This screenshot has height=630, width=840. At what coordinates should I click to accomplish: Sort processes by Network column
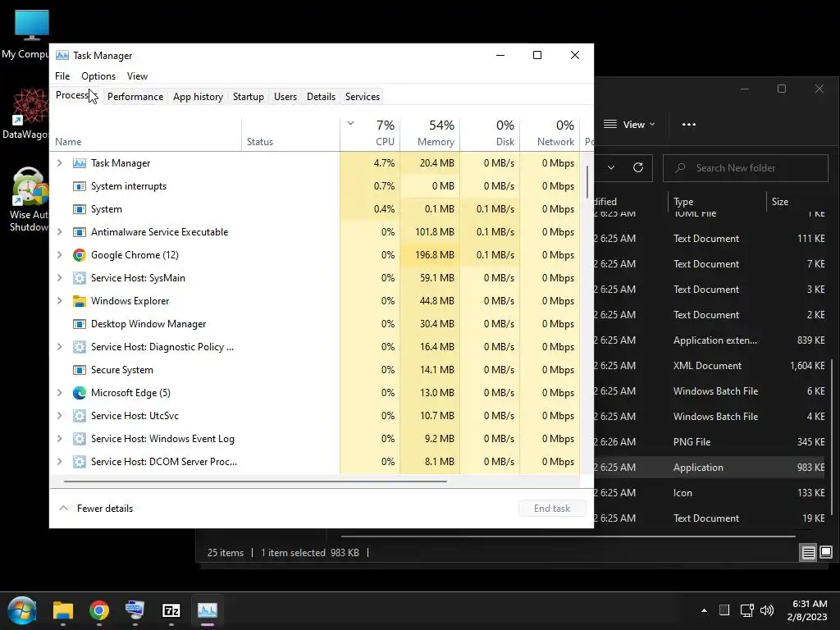pos(550,134)
